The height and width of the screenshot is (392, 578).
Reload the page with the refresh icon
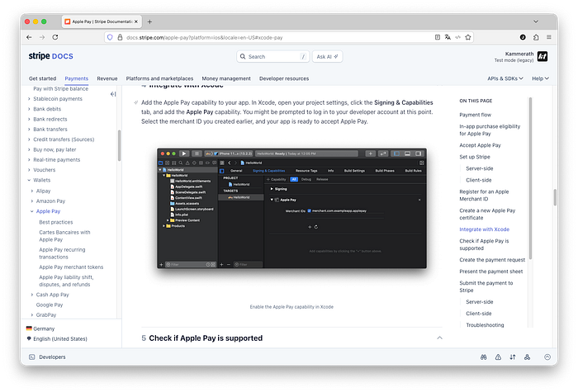[x=55, y=37]
